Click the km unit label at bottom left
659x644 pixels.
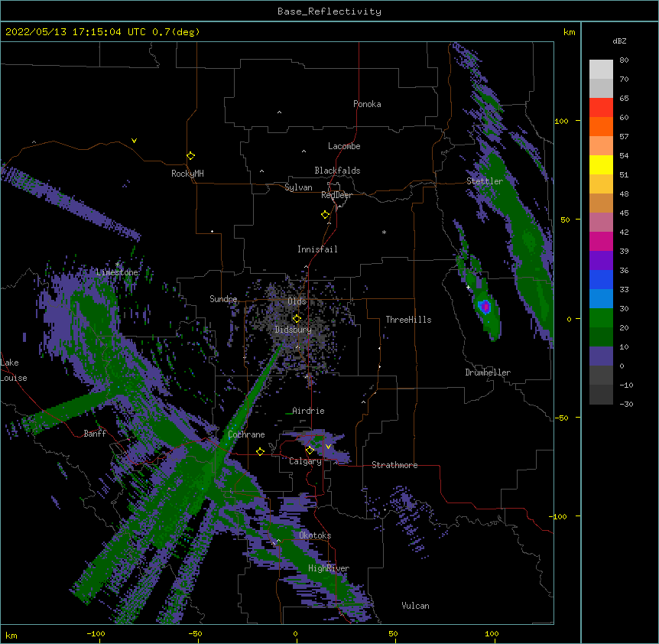coord(11,635)
